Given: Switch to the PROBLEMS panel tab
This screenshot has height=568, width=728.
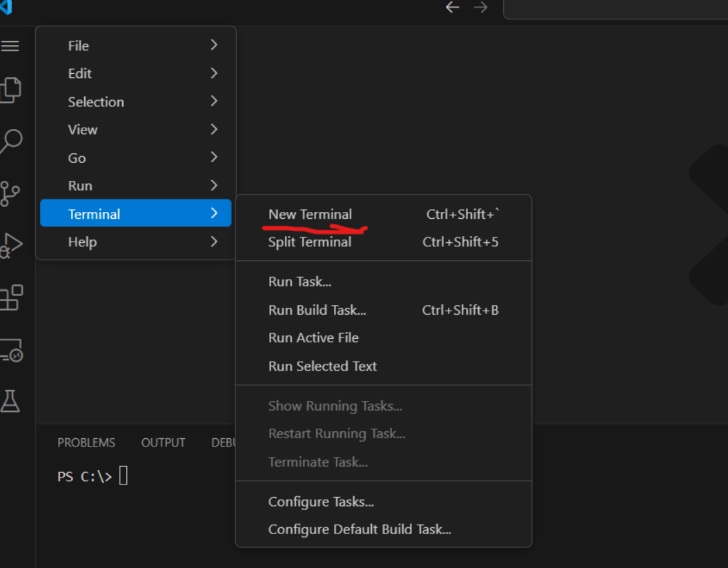Looking at the screenshot, I should 86,442.
